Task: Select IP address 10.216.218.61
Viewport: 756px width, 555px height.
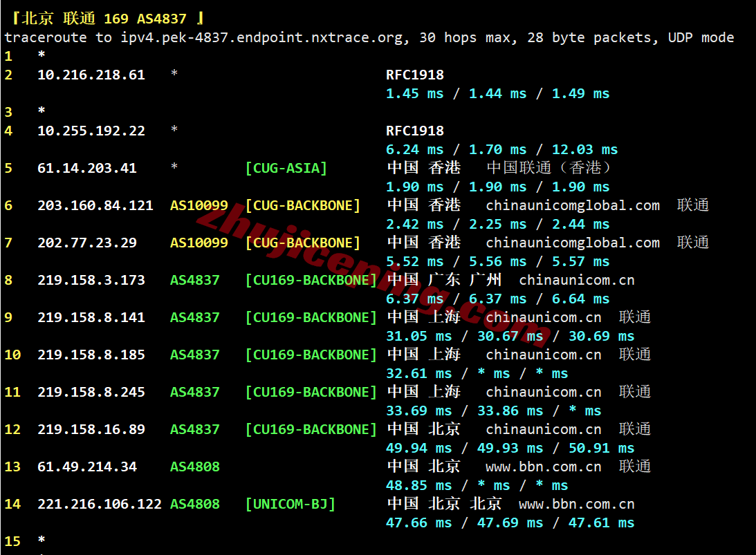Action: point(91,75)
